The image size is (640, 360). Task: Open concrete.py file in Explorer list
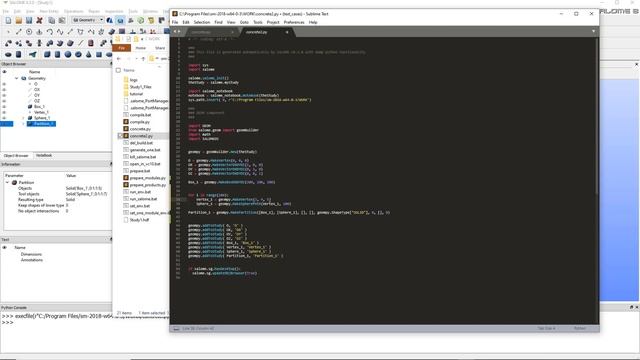[140, 129]
